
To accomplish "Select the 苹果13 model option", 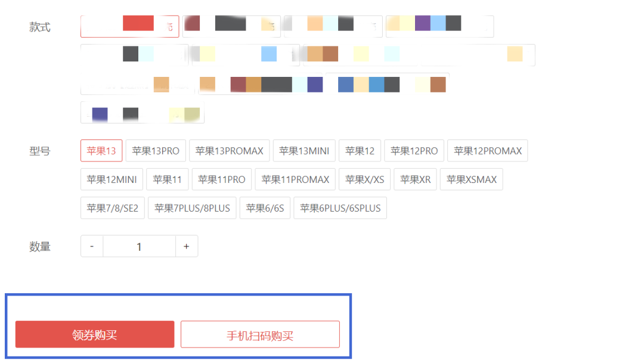I will click(101, 151).
